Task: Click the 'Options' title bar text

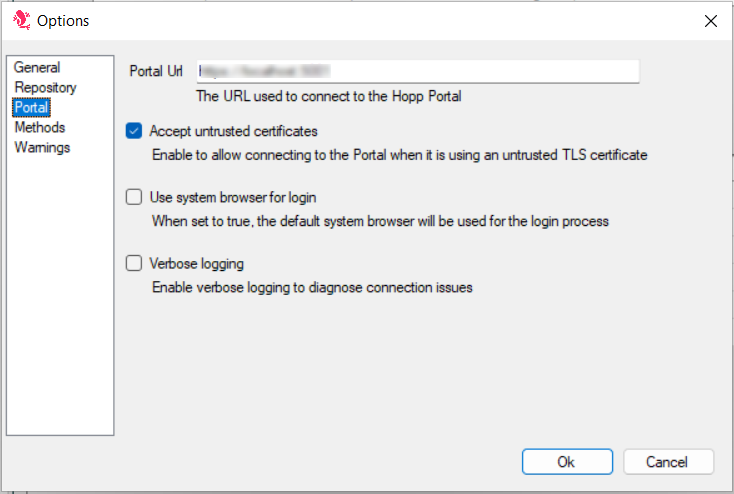Action: coord(63,21)
